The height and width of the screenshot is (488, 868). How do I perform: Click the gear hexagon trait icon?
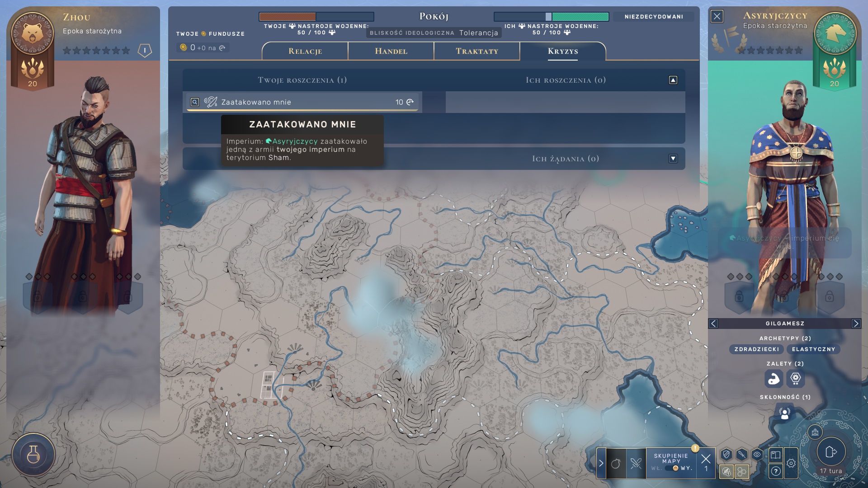(x=796, y=379)
